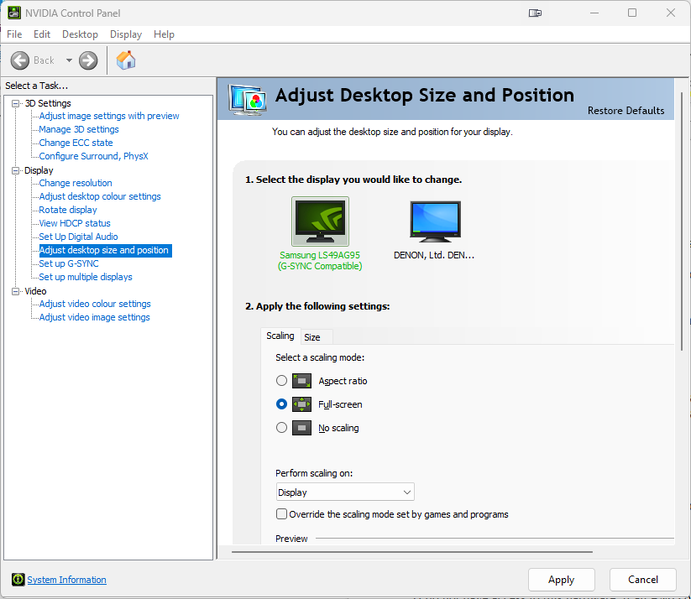
Task: Open View HDCP status
Action: 74,223
